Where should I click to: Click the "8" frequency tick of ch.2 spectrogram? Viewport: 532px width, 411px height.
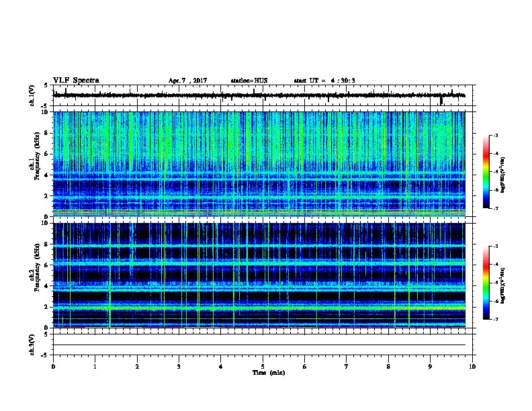(x=48, y=244)
